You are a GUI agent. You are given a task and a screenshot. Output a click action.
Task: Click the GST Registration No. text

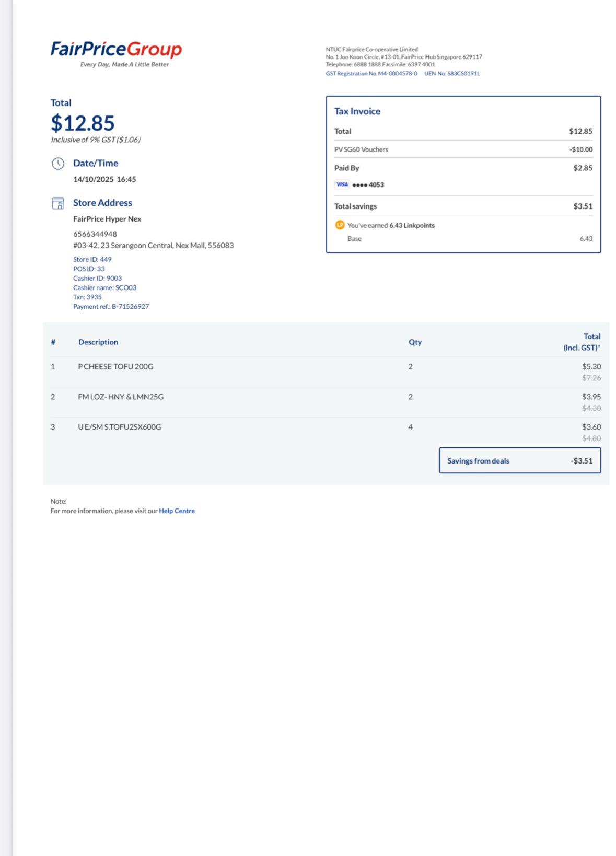pyautogui.click(x=371, y=74)
